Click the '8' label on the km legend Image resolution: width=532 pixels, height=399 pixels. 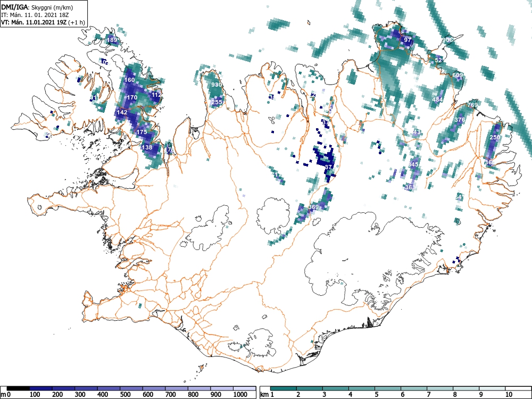455,395
